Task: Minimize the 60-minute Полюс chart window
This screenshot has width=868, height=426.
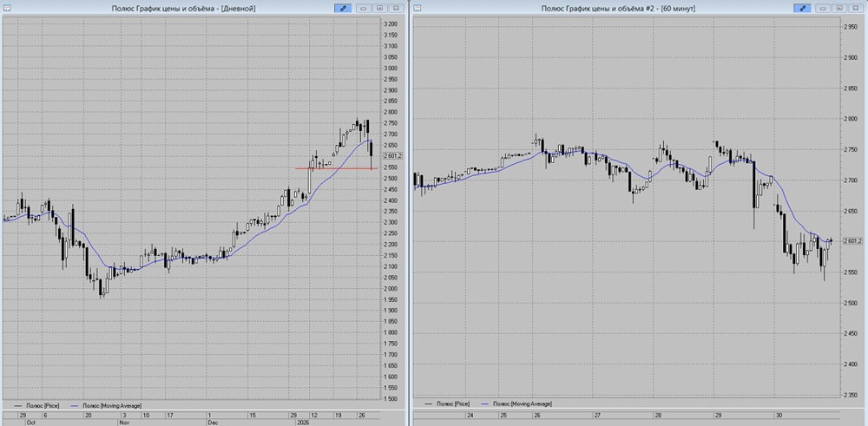Action: tap(823, 9)
